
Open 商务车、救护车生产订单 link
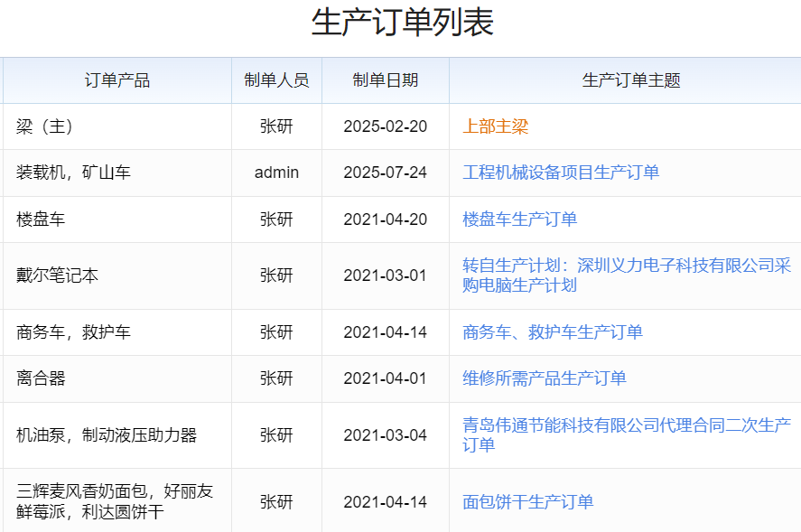pos(553,332)
